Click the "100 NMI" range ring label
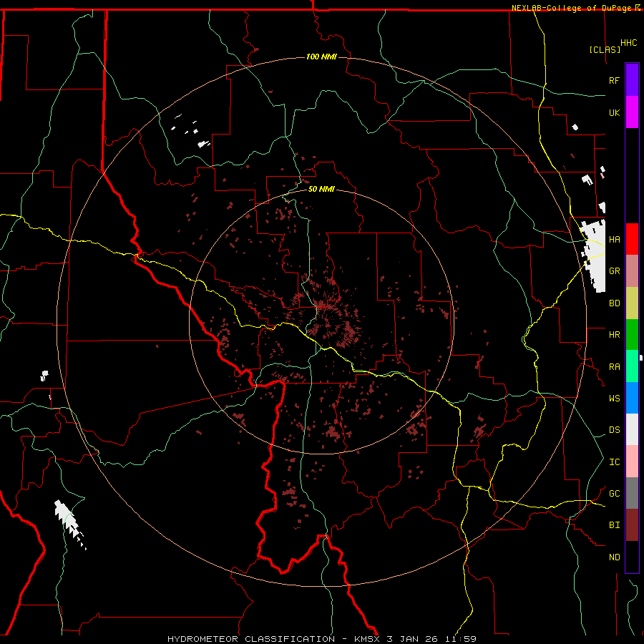 coord(321,57)
